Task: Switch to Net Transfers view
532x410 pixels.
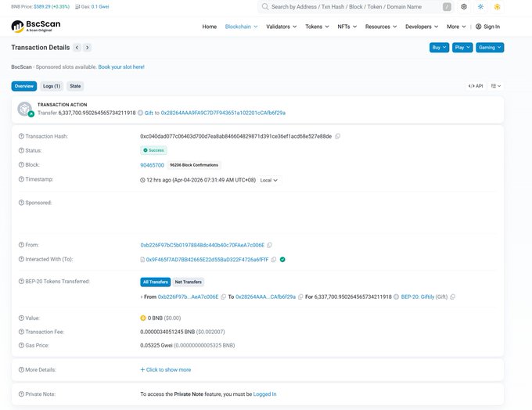Action: pos(188,282)
